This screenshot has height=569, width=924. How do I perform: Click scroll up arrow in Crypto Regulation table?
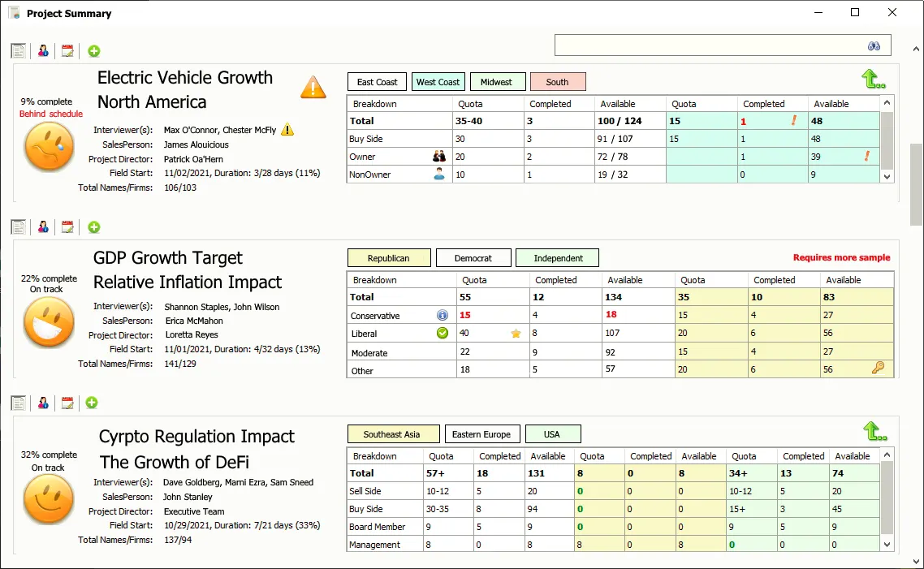point(887,455)
